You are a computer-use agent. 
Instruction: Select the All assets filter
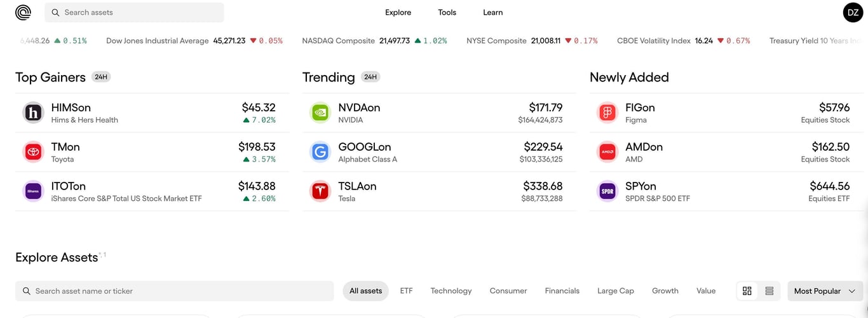(x=366, y=291)
